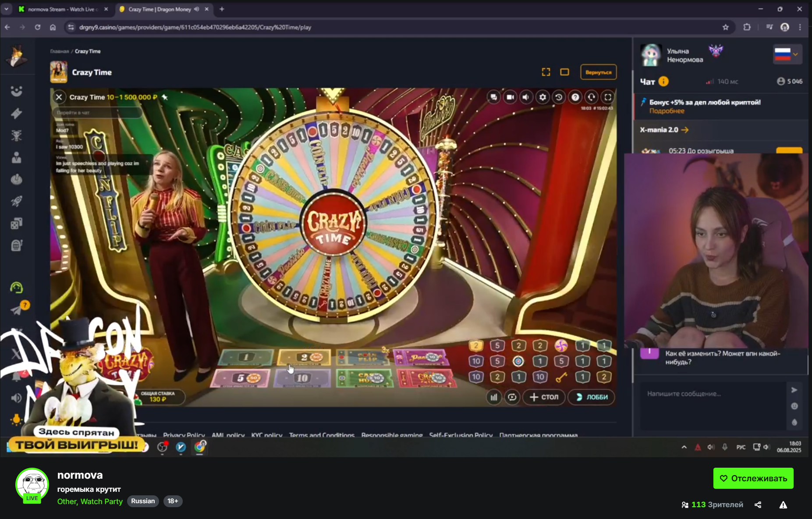
Task: Click the + СТОЛ button
Action: [544, 397]
